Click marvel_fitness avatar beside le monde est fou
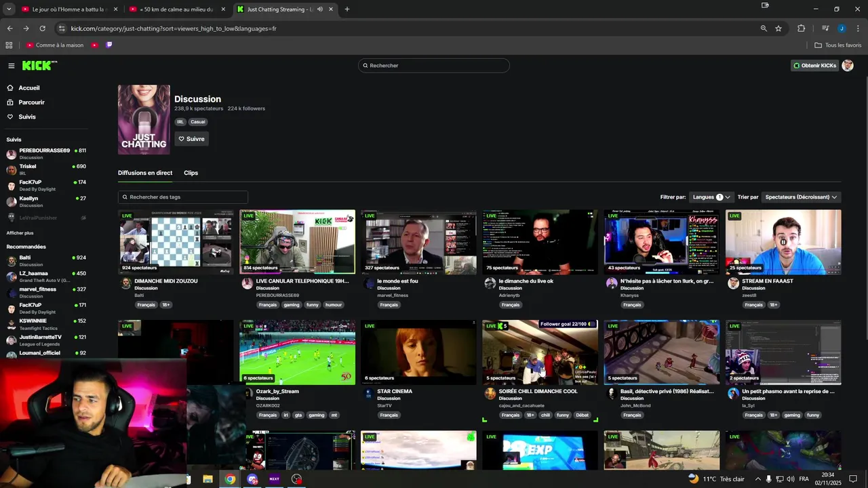The width and height of the screenshot is (868, 488). 369,283
